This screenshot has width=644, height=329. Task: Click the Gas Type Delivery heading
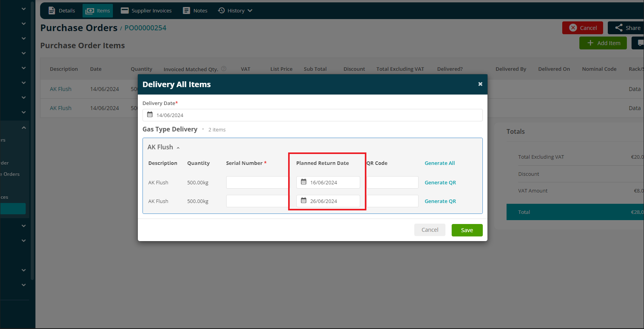pos(170,129)
